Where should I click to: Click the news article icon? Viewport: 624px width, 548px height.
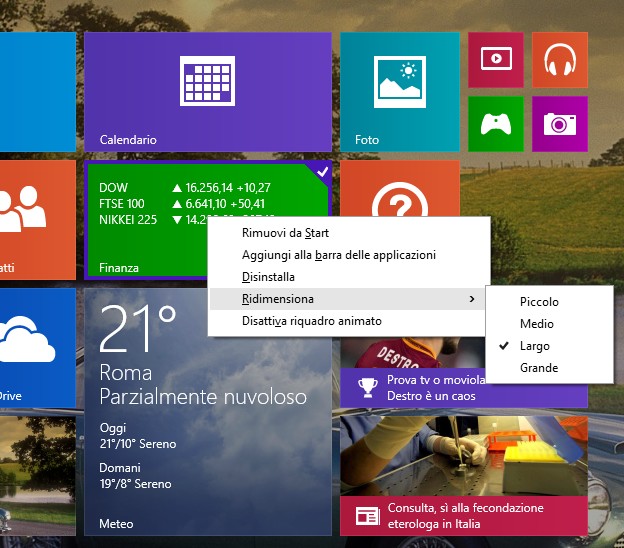pos(367,516)
